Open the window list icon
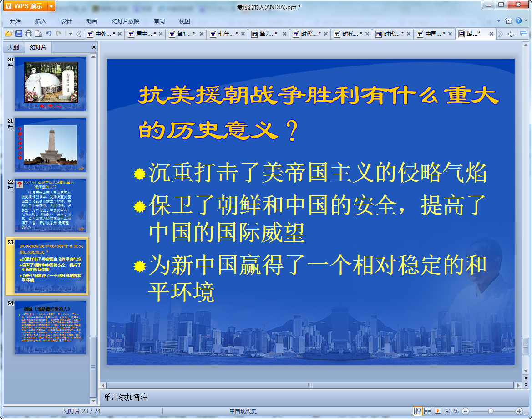532x419 pixels. coord(523,34)
